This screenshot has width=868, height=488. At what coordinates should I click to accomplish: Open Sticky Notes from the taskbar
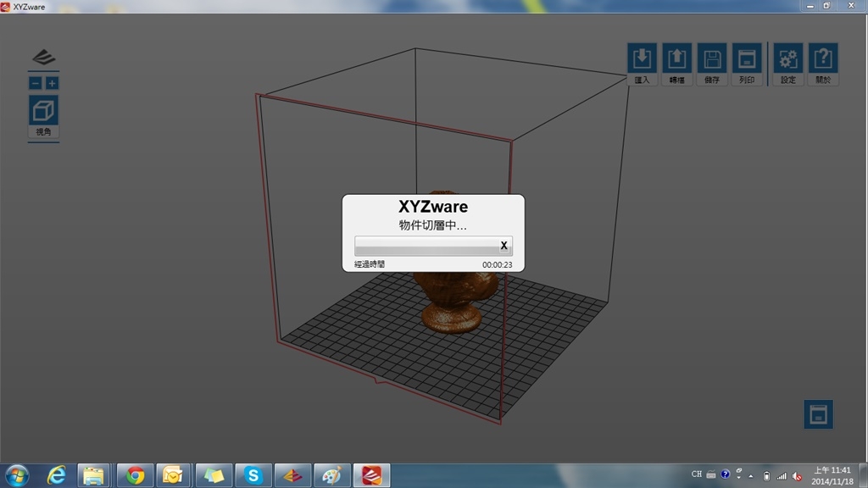[x=214, y=476]
